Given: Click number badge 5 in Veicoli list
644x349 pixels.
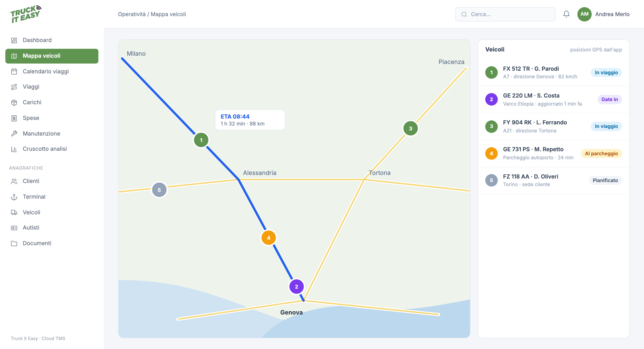Looking at the screenshot, I should tap(491, 180).
